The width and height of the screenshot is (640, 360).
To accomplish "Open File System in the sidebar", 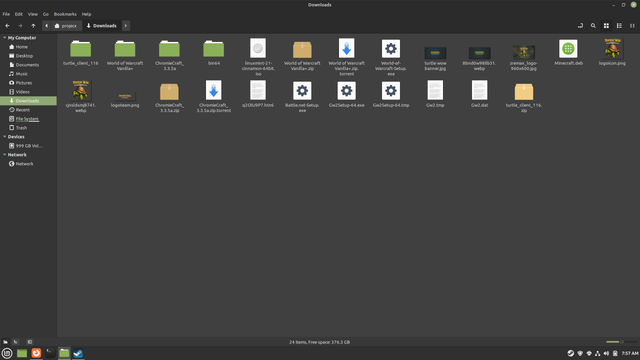I will (28, 119).
